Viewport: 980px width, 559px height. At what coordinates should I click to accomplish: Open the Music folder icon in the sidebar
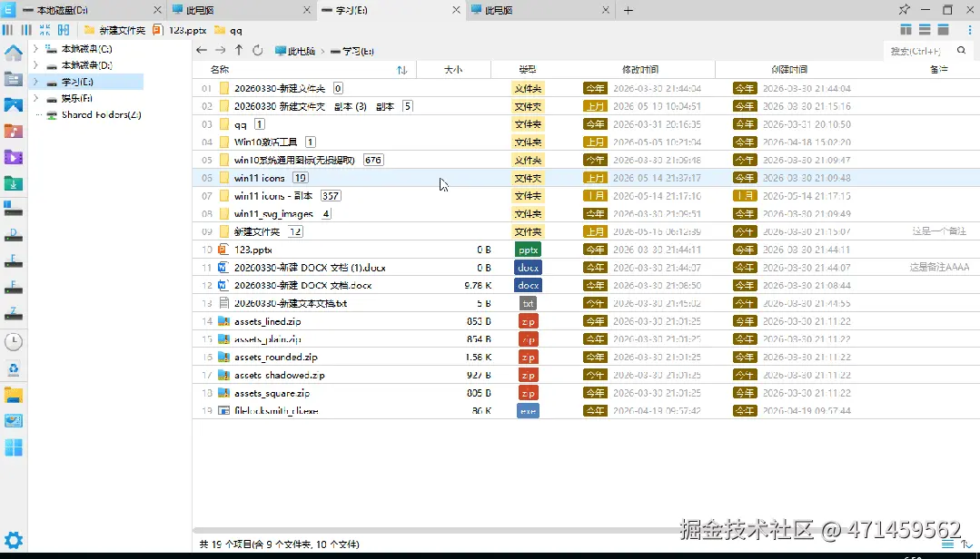13,132
